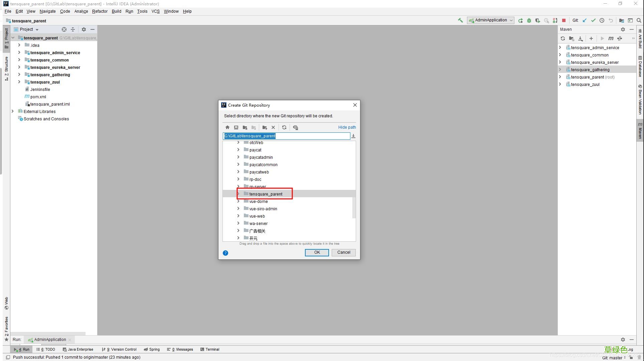Open Maven panel settings gear
This screenshot has height=361, width=644.
point(623,29)
